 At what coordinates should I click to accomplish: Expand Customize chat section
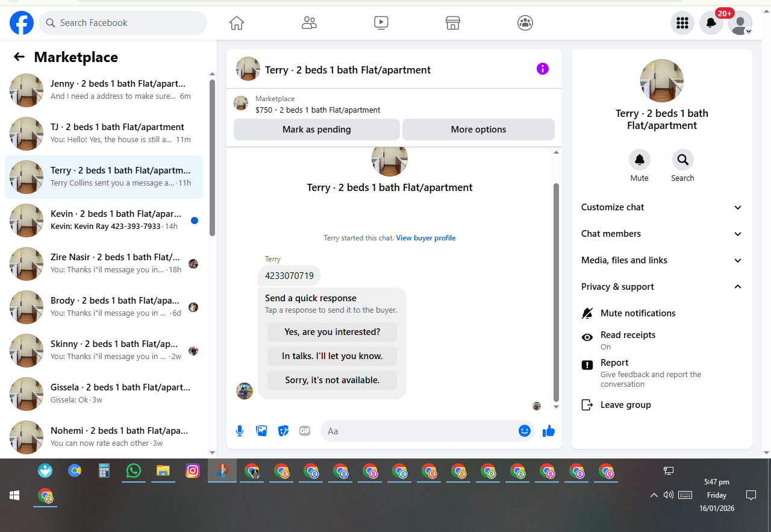662,207
